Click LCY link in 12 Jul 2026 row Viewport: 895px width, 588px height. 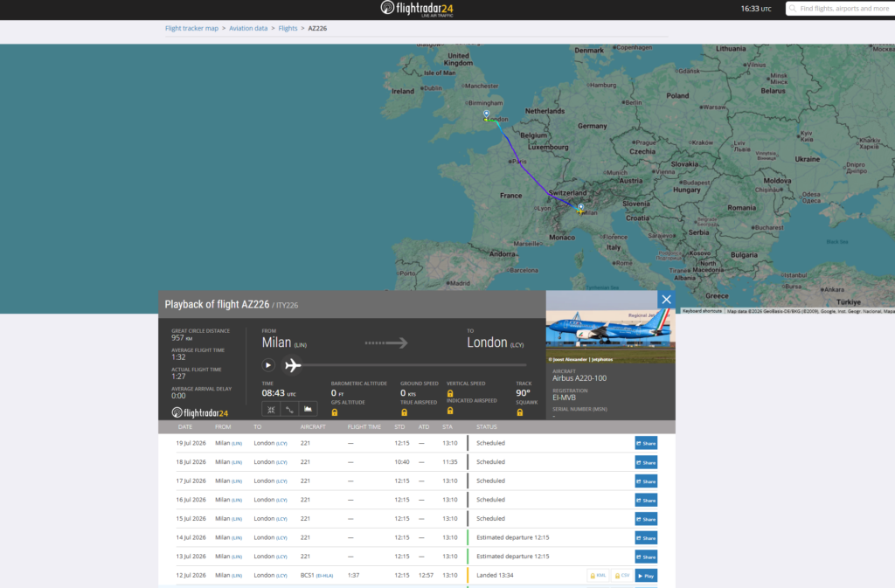[x=281, y=576]
